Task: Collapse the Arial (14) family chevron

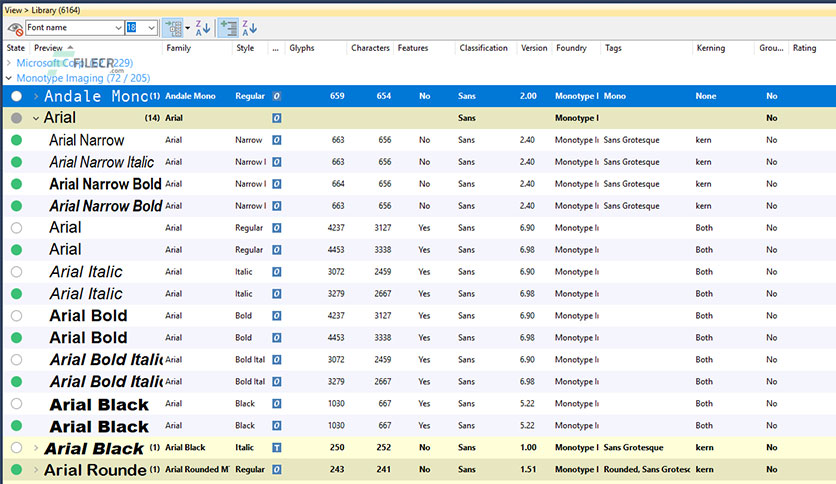Action: (36, 118)
